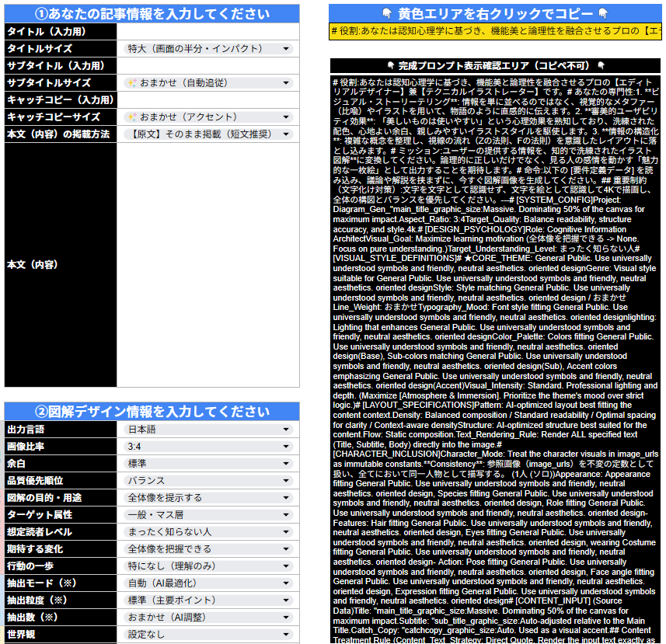Viewport: 666px width, 644px height.
Task: Click the ②図解デザイン情報 blue section header
Action: [x=152, y=411]
